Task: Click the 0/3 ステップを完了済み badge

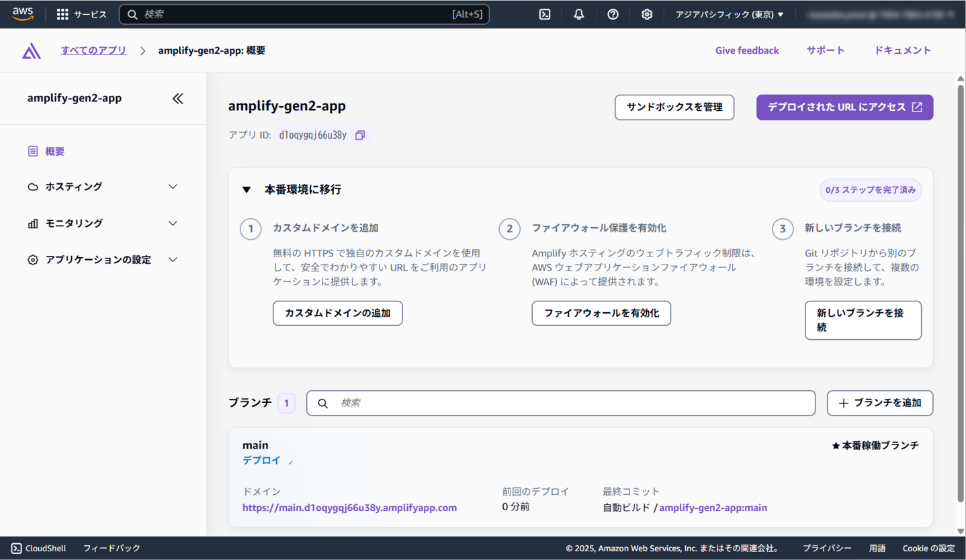Action: pos(871,190)
